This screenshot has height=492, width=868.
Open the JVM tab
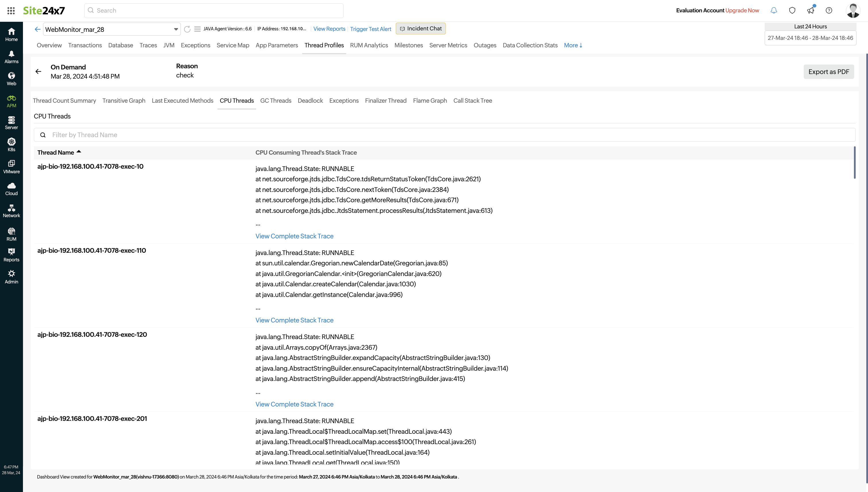click(169, 45)
